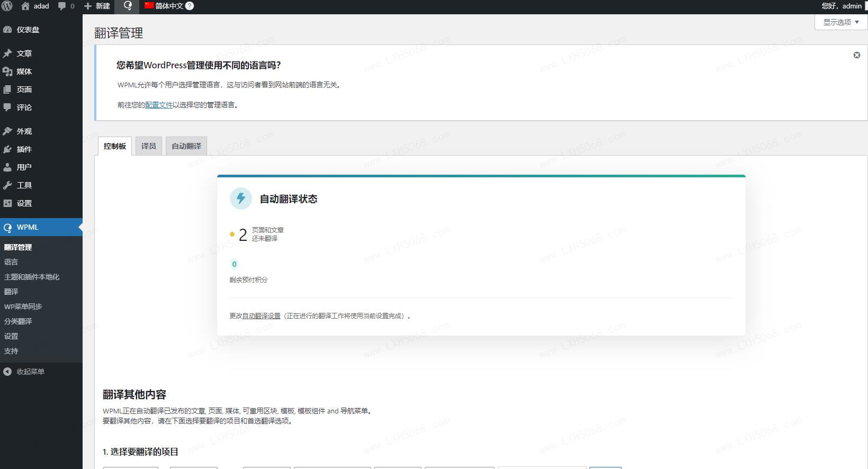Open 仪表盘 dashboard in sidebar
The height and width of the screenshot is (469, 868).
click(x=41, y=30)
